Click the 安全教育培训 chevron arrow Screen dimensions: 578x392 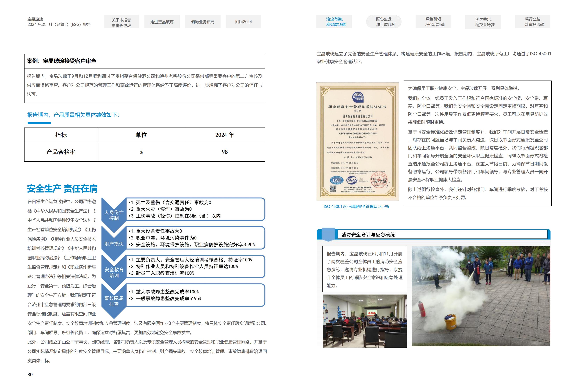[x=114, y=272]
